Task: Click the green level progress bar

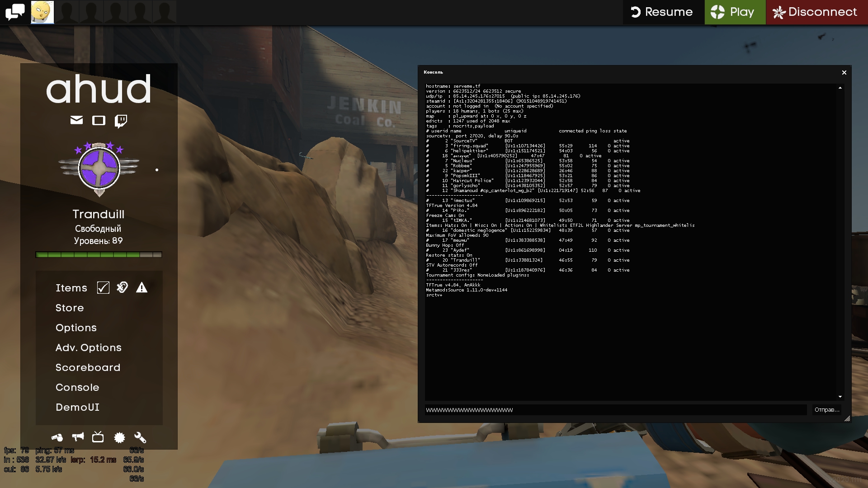Action: pyautogui.click(x=99, y=255)
